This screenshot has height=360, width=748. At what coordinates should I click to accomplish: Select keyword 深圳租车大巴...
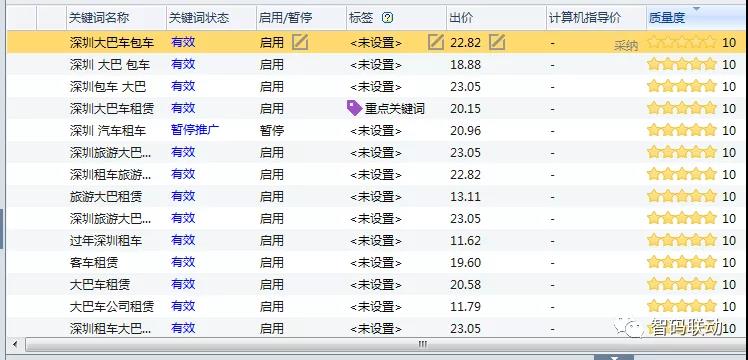pos(111,329)
